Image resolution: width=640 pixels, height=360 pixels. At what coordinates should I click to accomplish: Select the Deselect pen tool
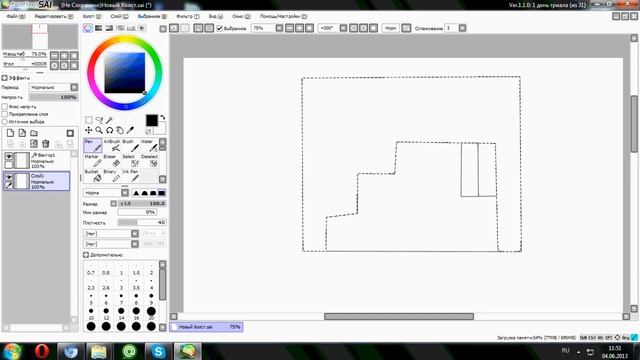click(x=149, y=161)
